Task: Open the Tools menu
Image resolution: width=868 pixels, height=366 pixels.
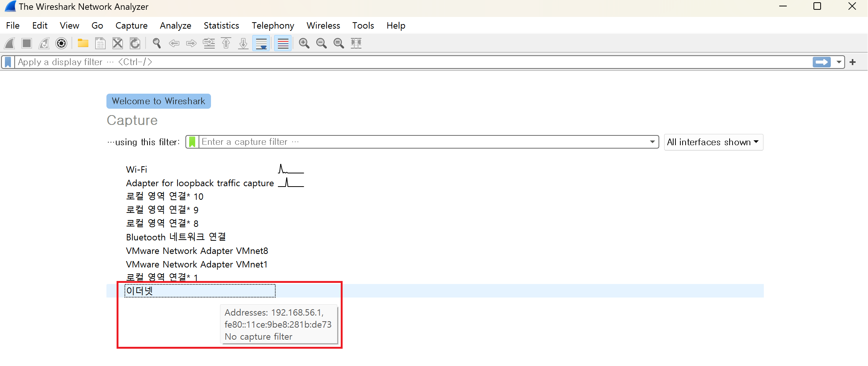Action: tap(363, 26)
